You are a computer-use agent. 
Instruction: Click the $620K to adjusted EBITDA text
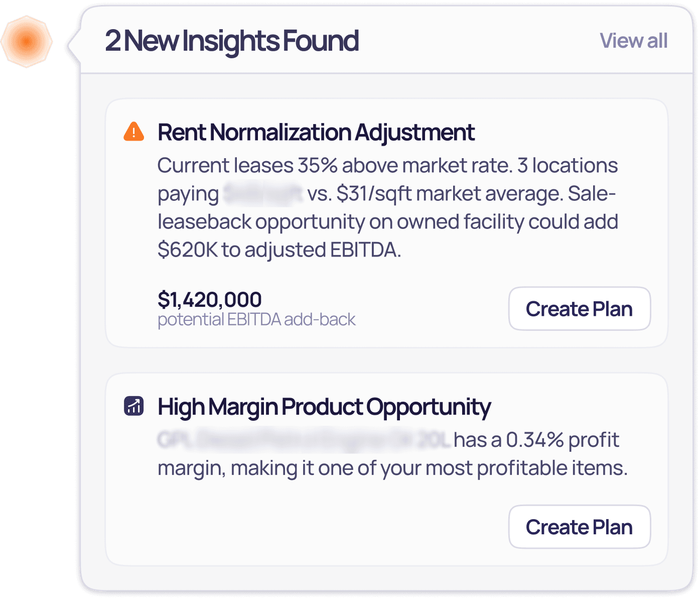pyautogui.click(x=279, y=250)
